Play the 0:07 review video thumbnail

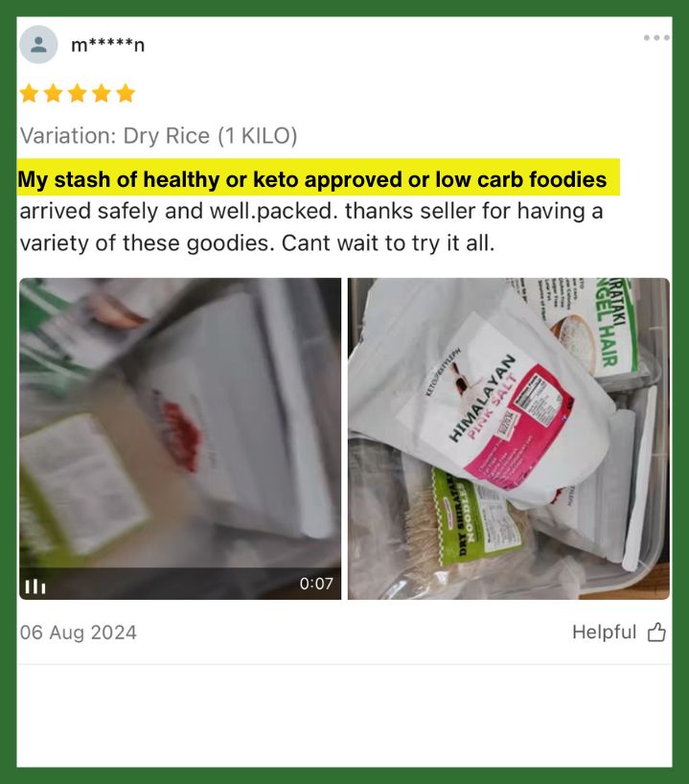180,439
